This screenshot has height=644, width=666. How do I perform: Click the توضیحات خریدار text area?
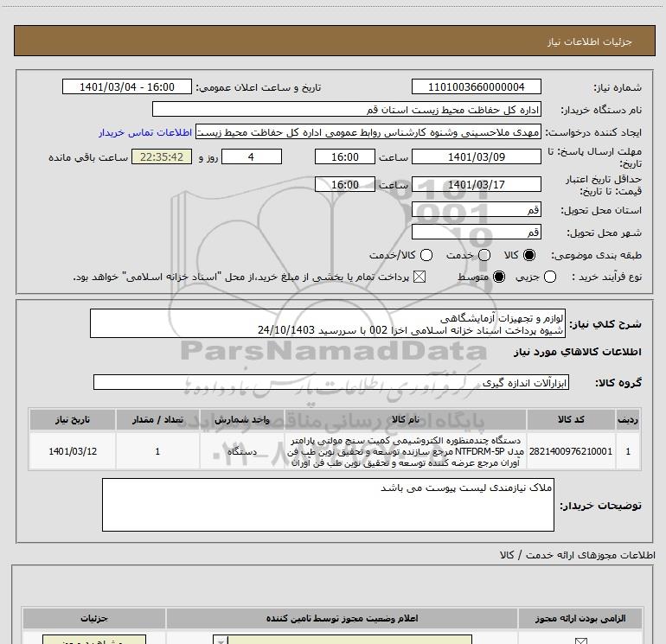click(328, 504)
